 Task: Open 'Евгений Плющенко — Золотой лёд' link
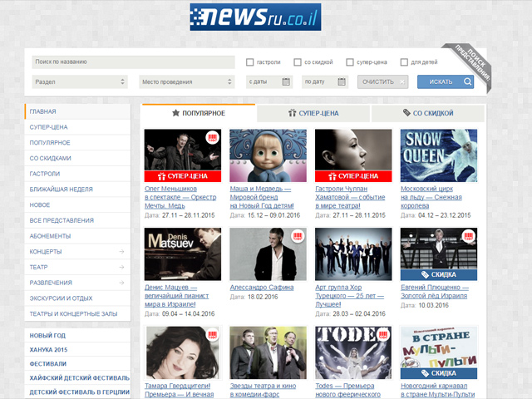[x=434, y=292]
